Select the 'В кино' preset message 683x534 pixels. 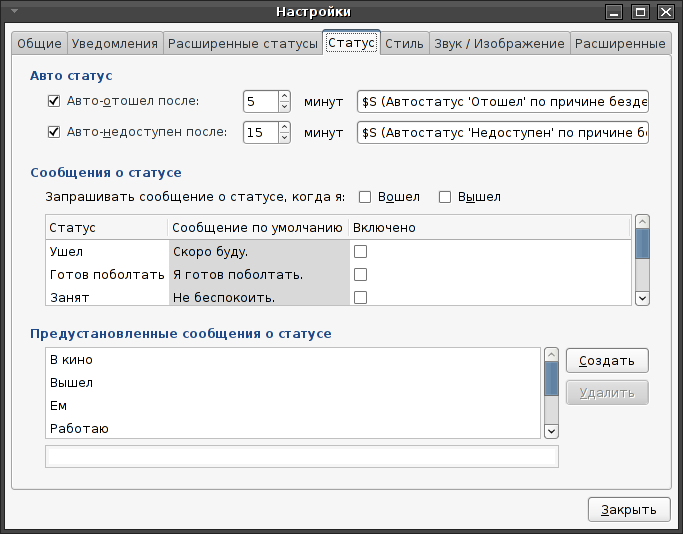coord(293,360)
